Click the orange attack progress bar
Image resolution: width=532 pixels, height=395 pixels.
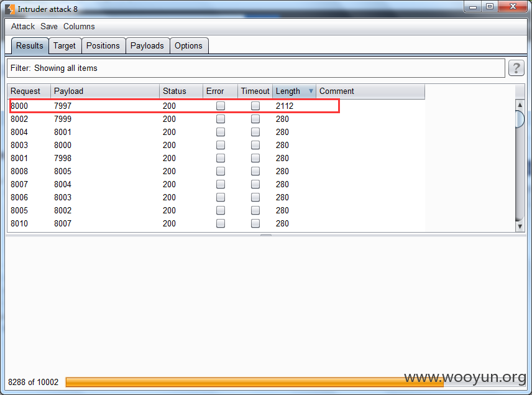(x=254, y=383)
